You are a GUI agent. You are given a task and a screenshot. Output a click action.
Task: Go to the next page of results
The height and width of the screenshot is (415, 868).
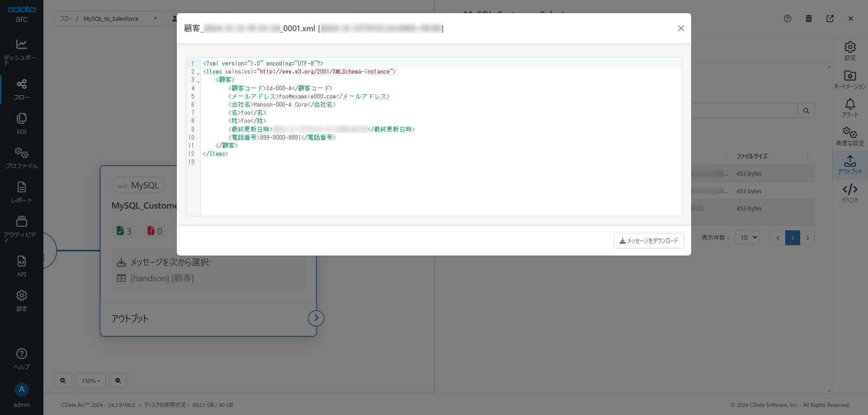click(x=807, y=238)
